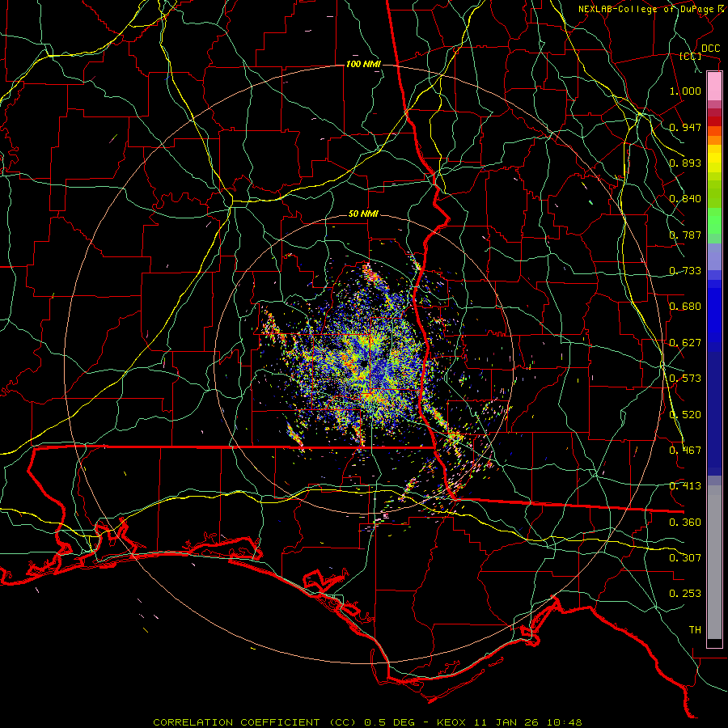Click the 100 NMI range ring label

pos(363,64)
